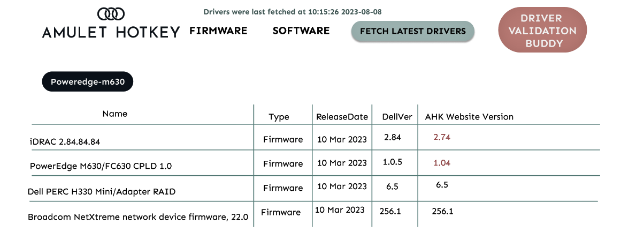Viewport: 644px width, 239px height.
Task: Click DellVer value 2.84
Action: (x=393, y=137)
